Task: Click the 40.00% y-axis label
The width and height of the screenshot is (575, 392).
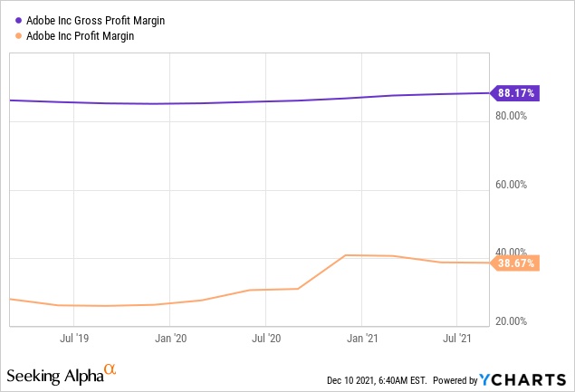Action: 513,252
